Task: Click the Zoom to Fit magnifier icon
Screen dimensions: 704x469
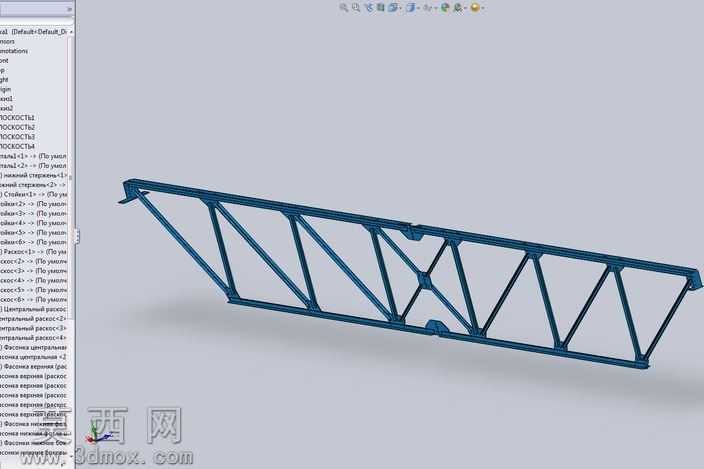Action: point(343,7)
